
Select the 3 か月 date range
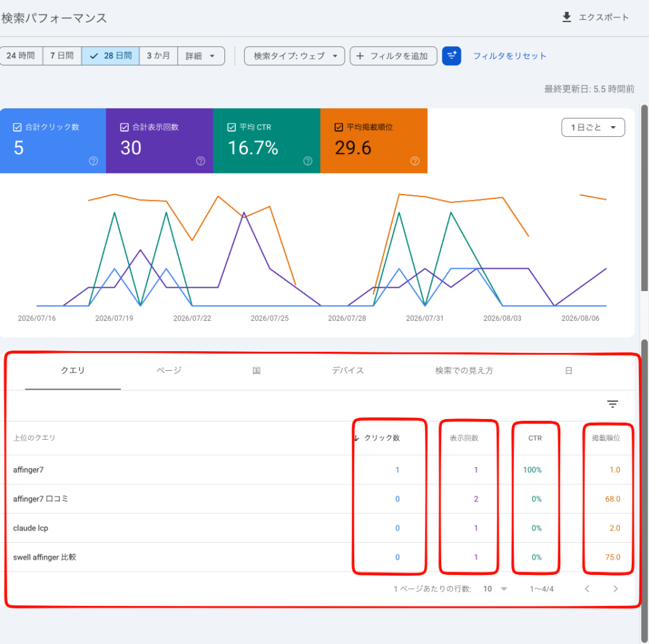(x=158, y=56)
